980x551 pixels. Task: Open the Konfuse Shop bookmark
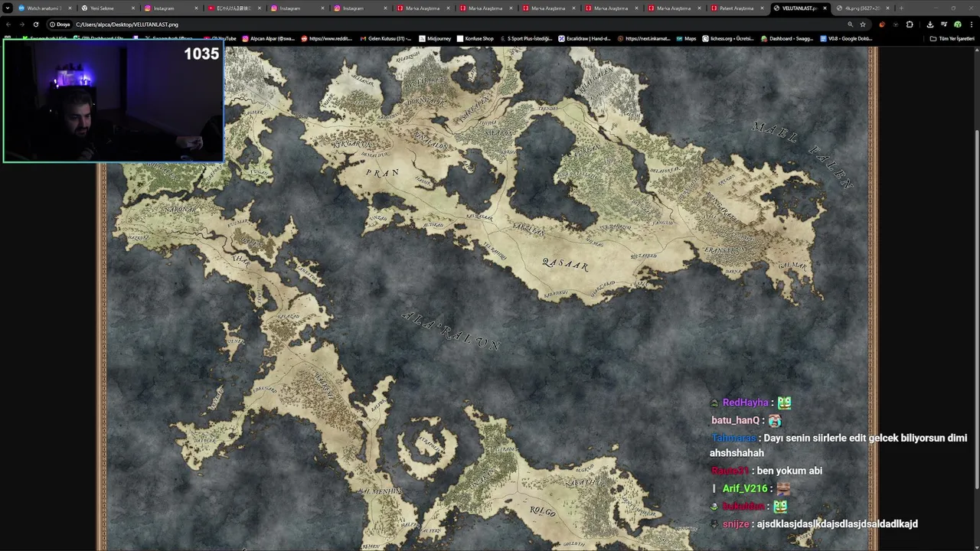475,38
